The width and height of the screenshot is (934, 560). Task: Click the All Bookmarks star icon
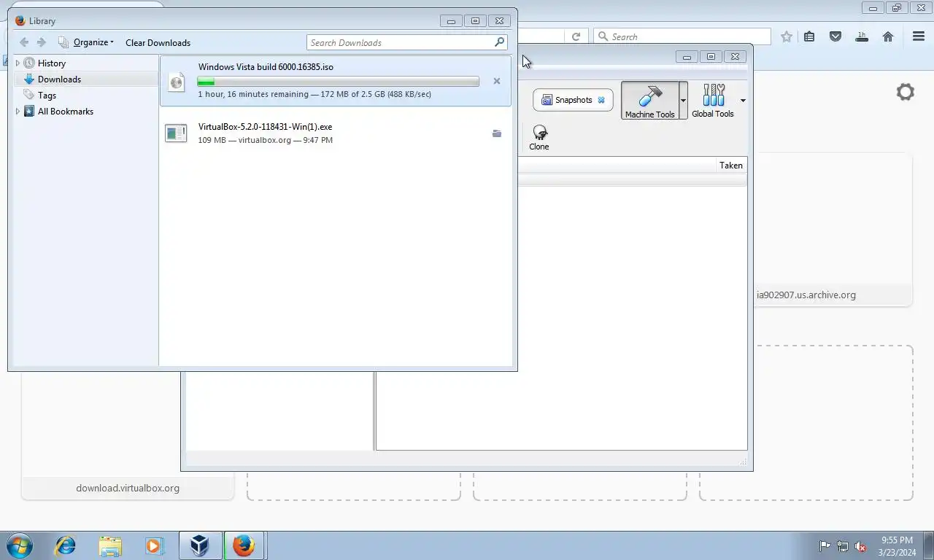[x=29, y=112]
